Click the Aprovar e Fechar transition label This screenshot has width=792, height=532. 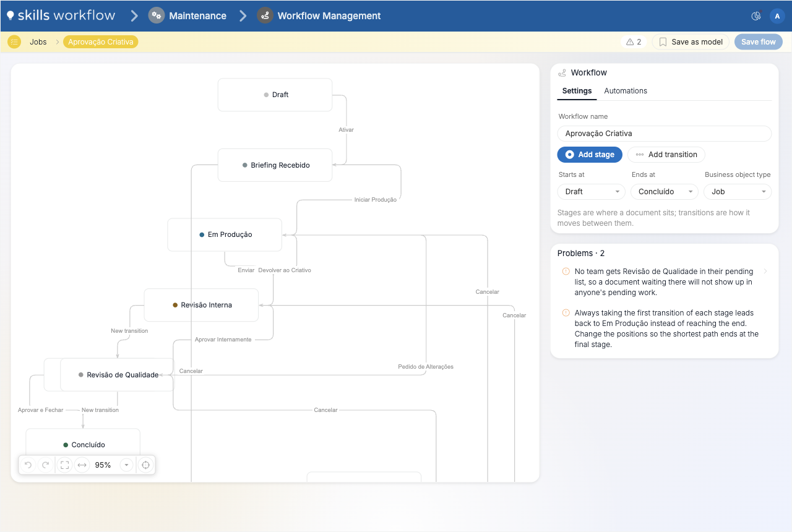point(41,410)
